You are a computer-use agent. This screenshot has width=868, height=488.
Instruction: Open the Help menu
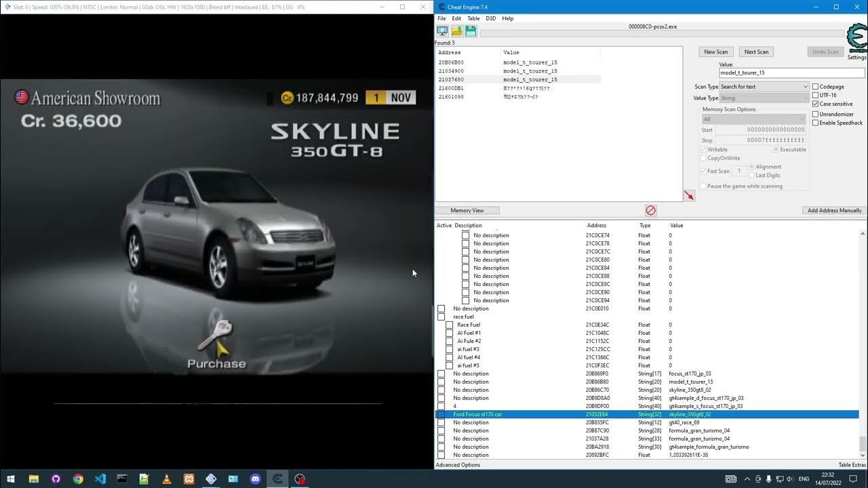507,18
